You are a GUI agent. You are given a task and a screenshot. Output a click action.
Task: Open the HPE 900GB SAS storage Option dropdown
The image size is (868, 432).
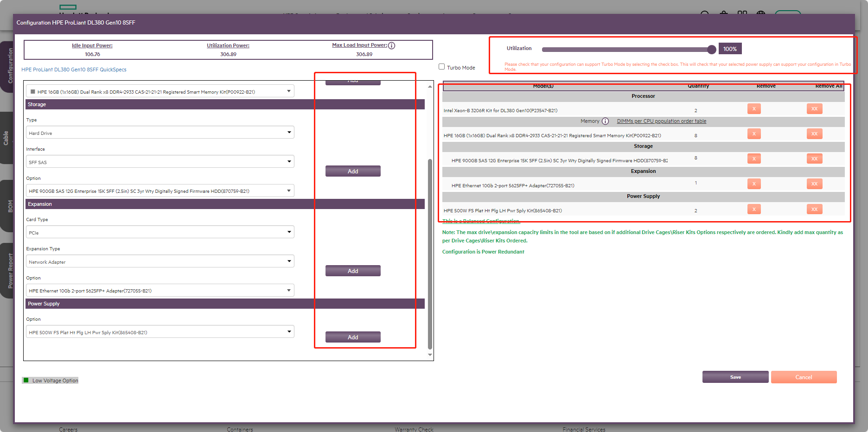point(160,191)
